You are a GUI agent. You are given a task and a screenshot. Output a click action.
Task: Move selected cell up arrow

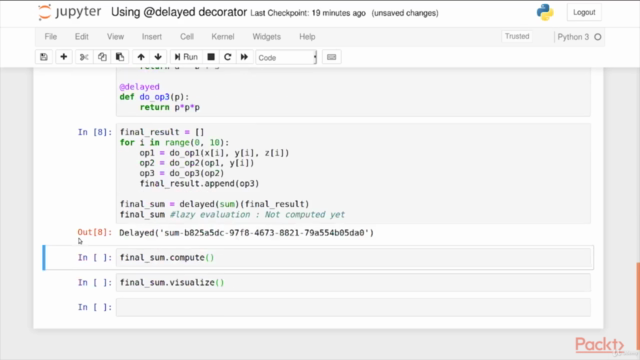(x=141, y=57)
